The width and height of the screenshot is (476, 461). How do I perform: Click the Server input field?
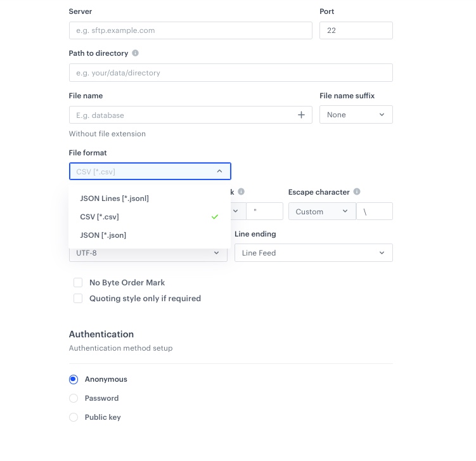190,30
